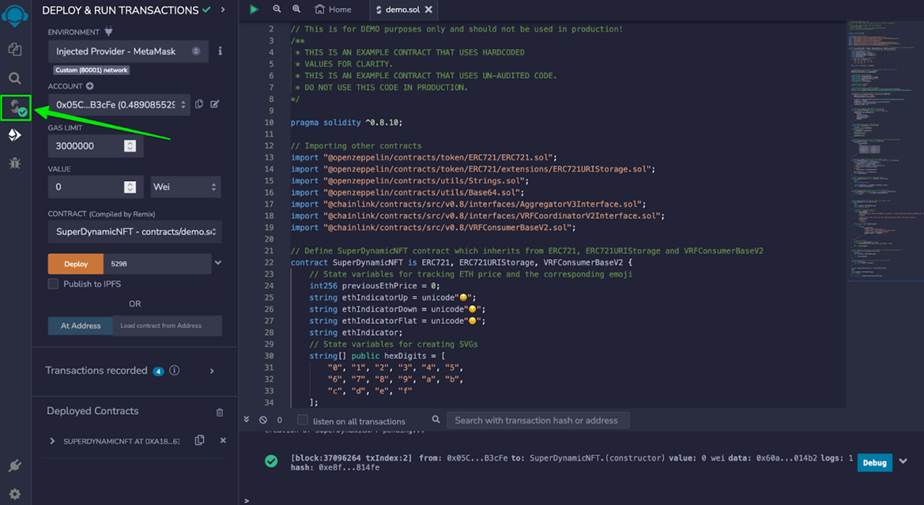Open the Search in files sidebar icon

click(15, 78)
